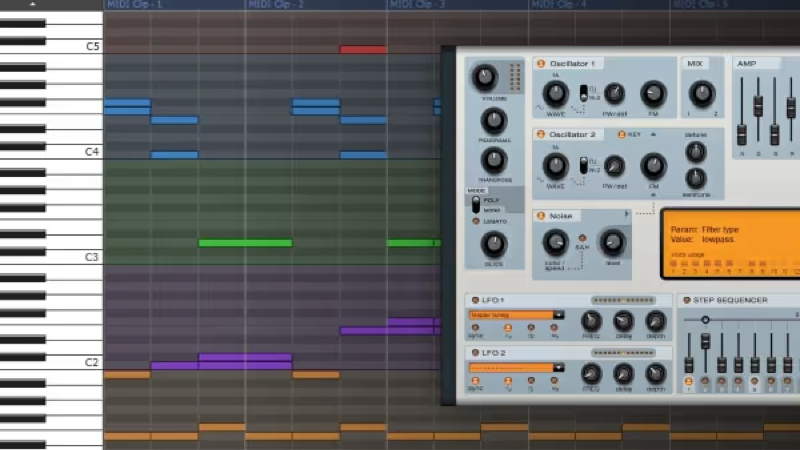Click LFO 1 depth knob

[655, 321]
